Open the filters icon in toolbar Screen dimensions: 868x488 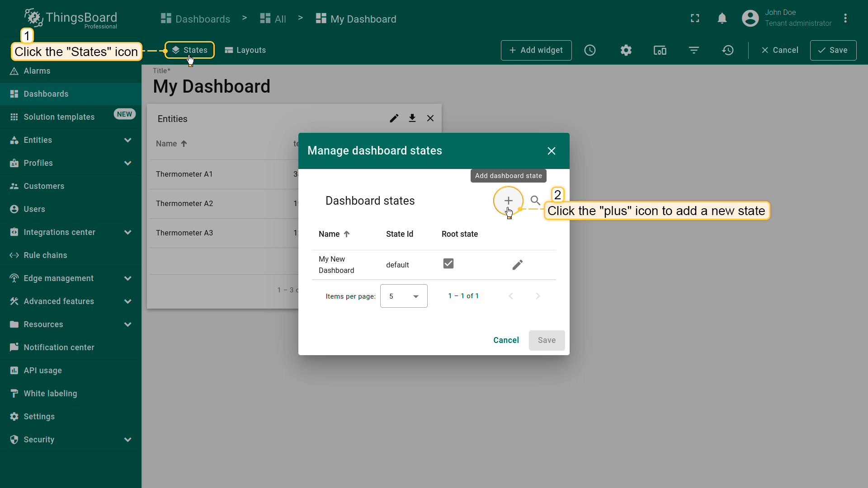pyautogui.click(x=694, y=50)
